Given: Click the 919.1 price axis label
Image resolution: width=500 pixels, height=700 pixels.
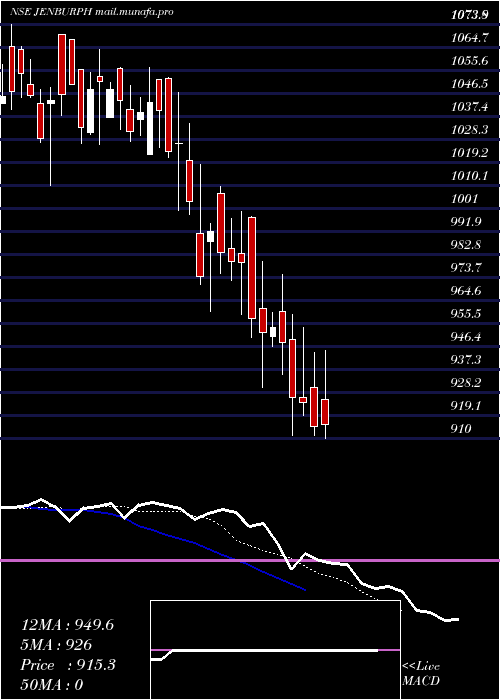Looking at the screenshot, I should (466, 406).
